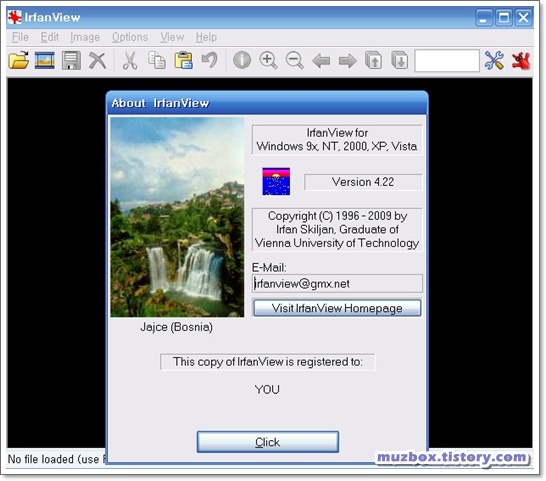Click the Copy toolbar icon
Viewport: 546px width, 481px height.
[157, 60]
